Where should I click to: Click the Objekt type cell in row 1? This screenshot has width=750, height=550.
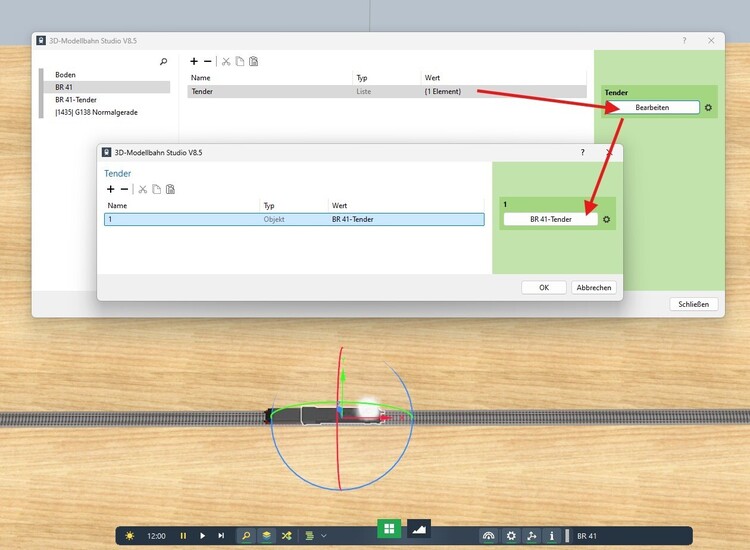[x=274, y=220]
